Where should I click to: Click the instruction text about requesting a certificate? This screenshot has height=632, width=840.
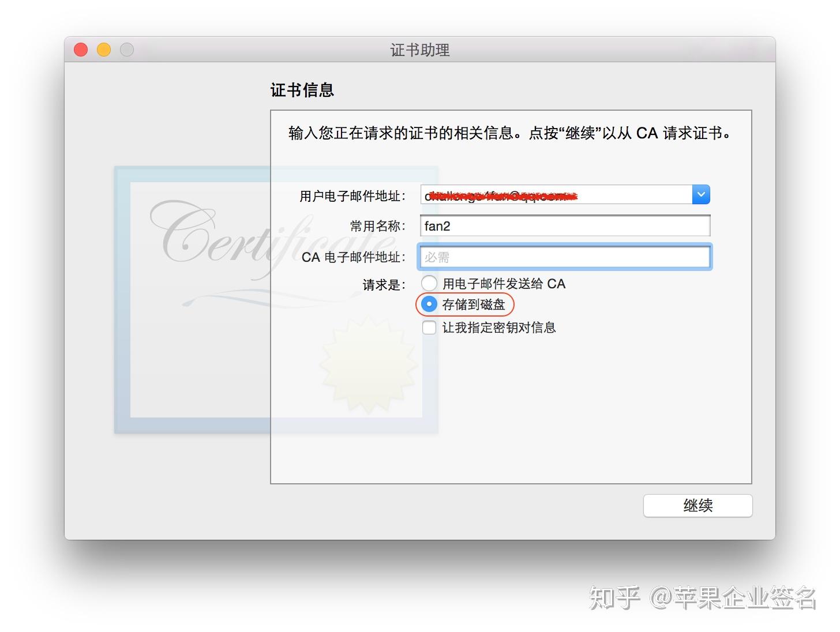tap(510, 133)
